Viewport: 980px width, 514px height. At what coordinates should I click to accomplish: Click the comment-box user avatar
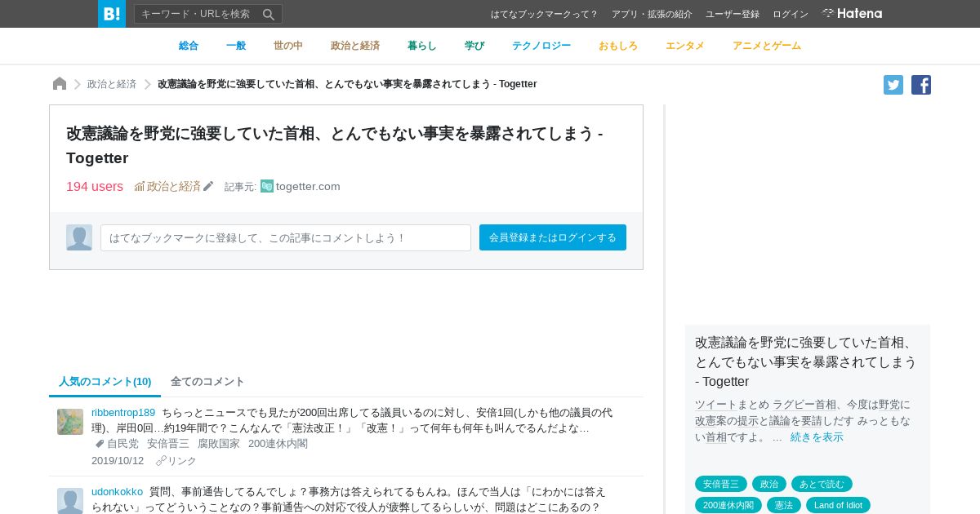coord(79,237)
